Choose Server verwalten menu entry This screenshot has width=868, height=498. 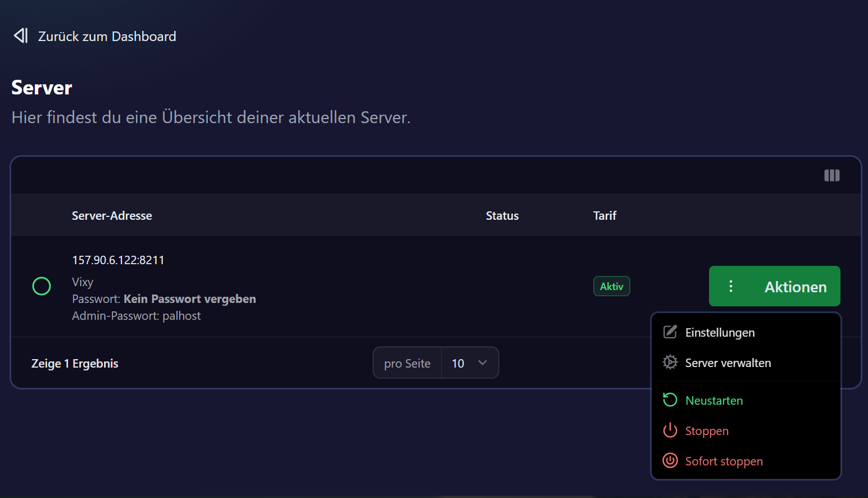pos(746,363)
